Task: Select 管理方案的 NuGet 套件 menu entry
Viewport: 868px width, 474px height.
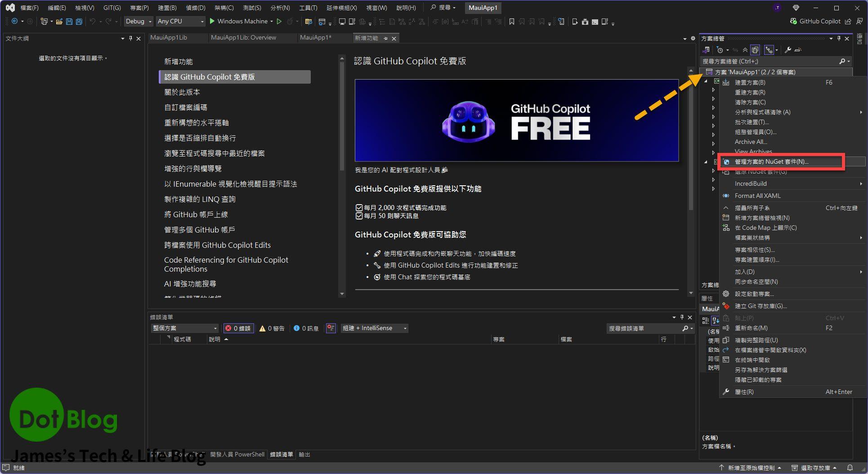Action: (771, 162)
